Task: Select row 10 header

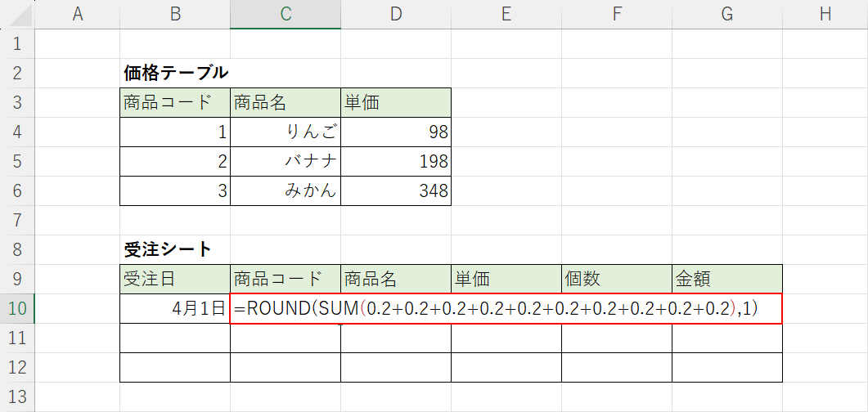Action: coord(18,308)
